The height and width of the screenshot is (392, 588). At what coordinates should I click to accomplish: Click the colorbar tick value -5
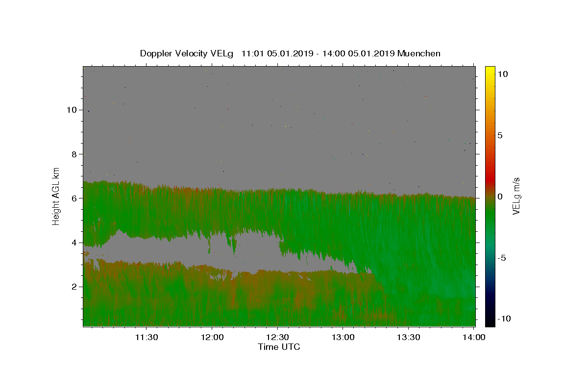(502, 258)
